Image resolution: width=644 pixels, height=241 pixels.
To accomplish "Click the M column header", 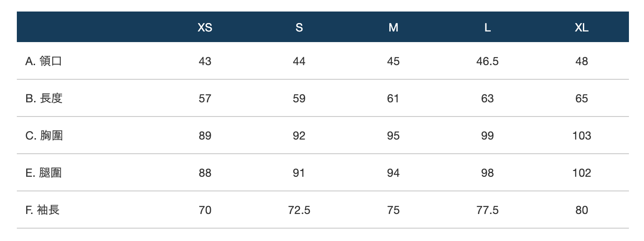I will (393, 27).
